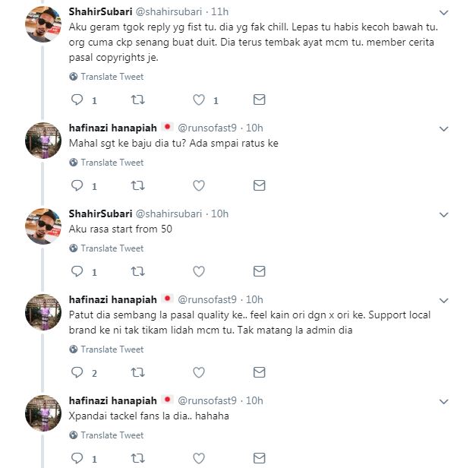476x468 pixels.
Task: Retweet the 'Aku rasa start from 50' tweet
Action: [137, 271]
